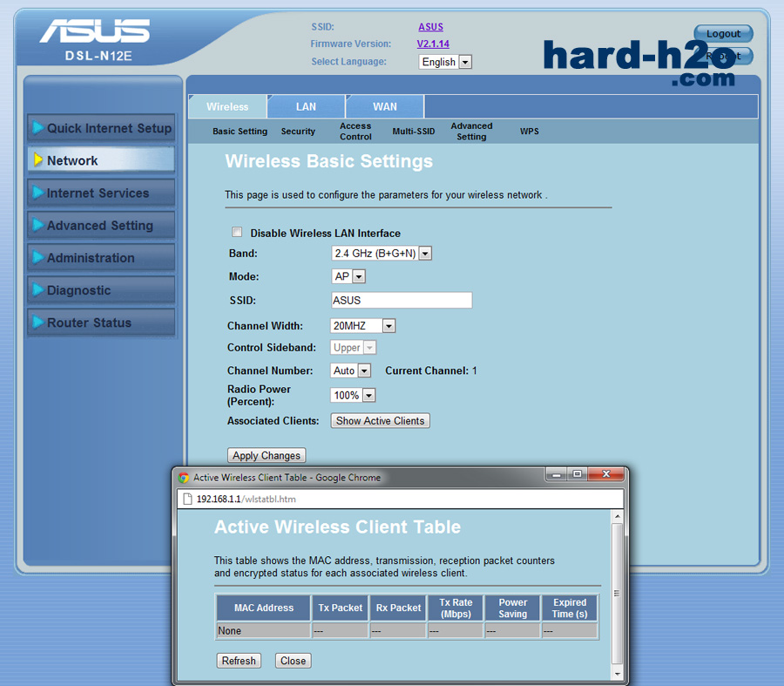Click the popup address bar URL
The height and width of the screenshot is (686, 784).
click(x=246, y=499)
